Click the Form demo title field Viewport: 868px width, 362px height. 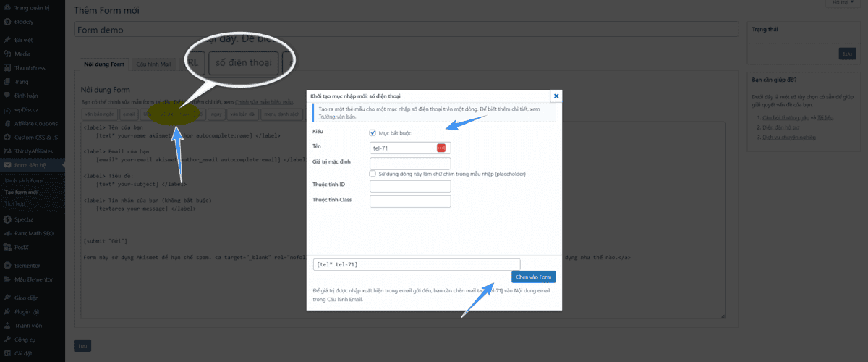click(407, 30)
